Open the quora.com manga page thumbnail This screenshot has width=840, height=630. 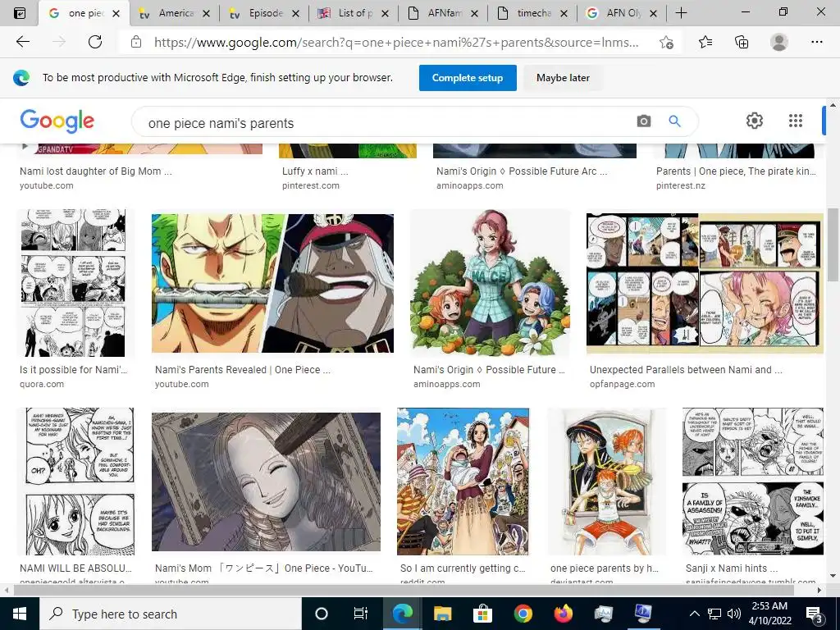click(73, 283)
